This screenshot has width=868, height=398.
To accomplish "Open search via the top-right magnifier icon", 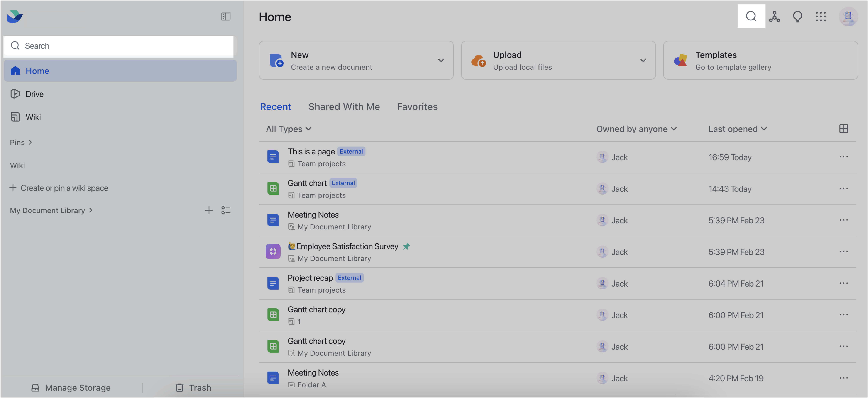I will [x=751, y=16].
